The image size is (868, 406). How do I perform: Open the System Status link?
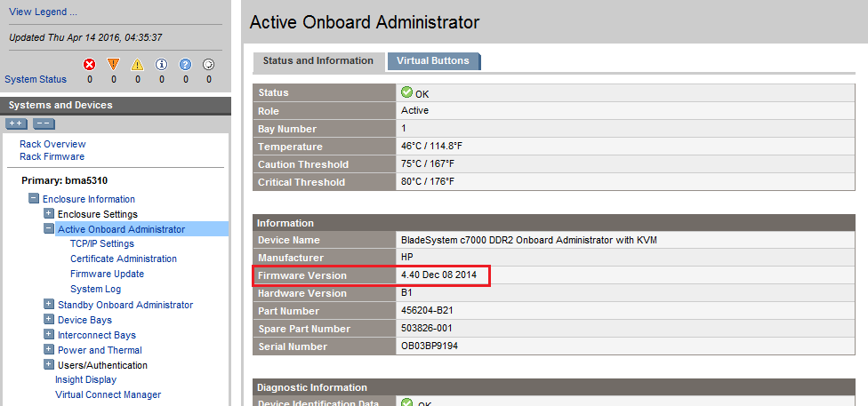[x=36, y=79]
